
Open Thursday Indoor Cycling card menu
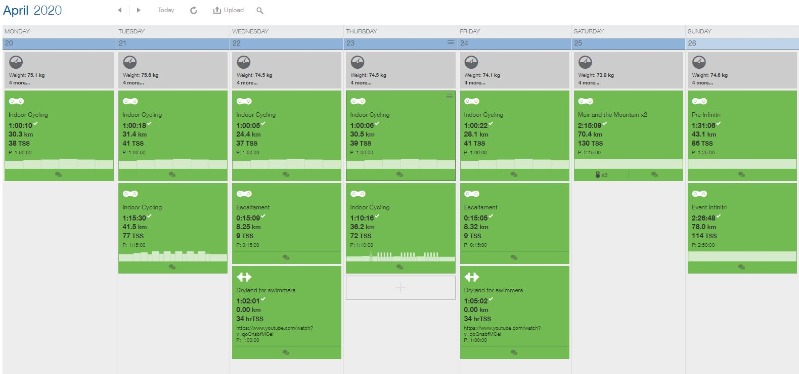coord(449,96)
